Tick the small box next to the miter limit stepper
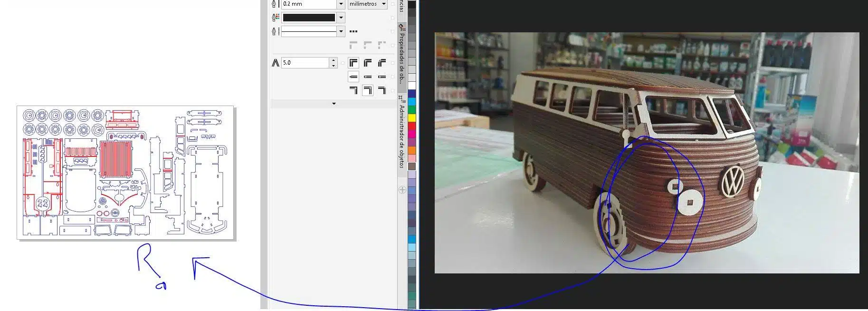This screenshot has width=868, height=311. pos(343,63)
